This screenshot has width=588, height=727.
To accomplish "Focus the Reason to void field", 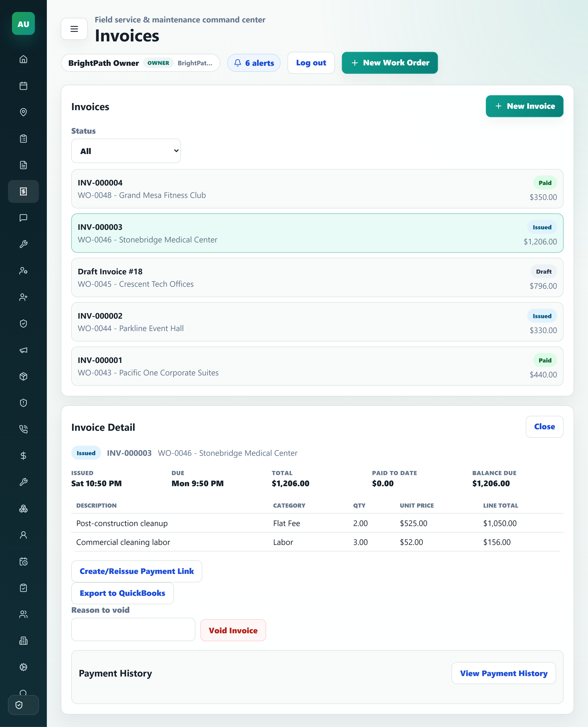I will pos(133,629).
